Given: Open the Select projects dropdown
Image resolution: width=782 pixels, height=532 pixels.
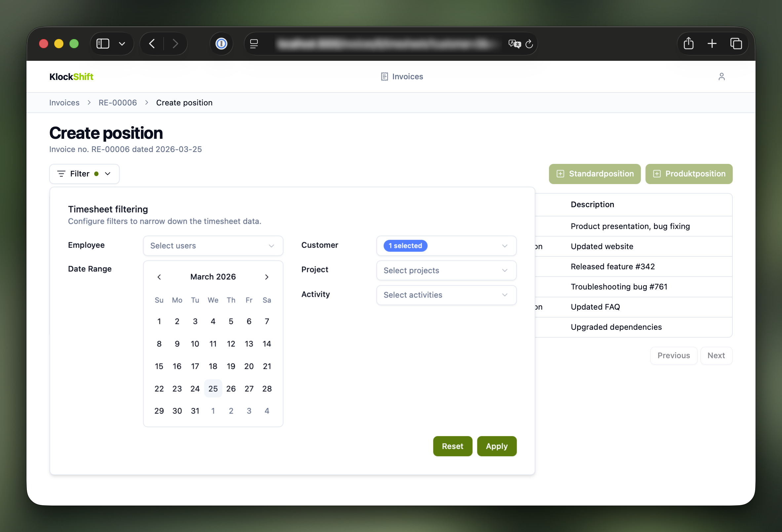Looking at the screenshot, I should [446, 270].
